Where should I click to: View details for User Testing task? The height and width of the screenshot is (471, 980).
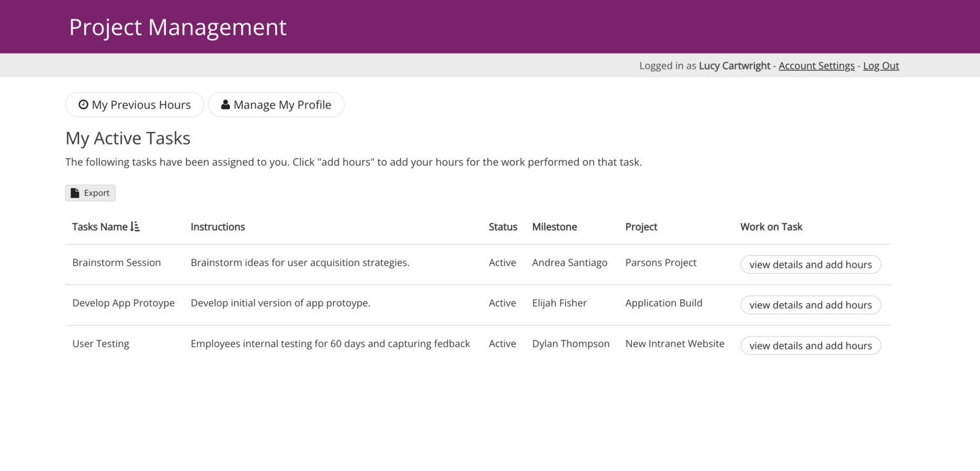[x=810, y=345]
